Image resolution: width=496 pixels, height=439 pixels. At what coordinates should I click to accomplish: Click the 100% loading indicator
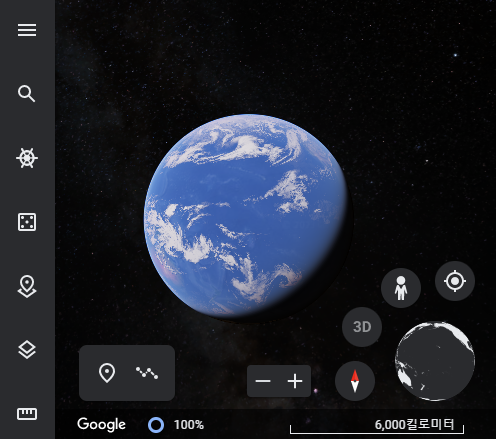click(x=176, y=425)
